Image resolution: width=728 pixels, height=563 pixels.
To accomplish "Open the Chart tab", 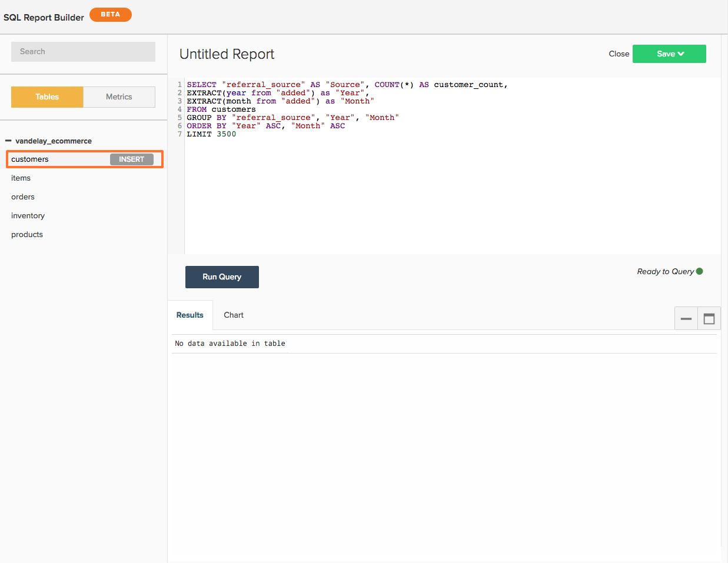I will coord(234,315).
